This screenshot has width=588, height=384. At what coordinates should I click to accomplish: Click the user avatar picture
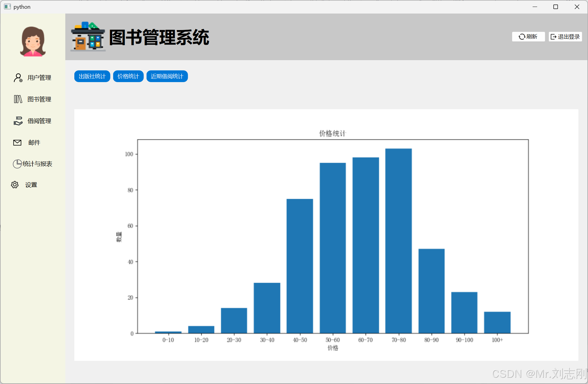point(33,41)
